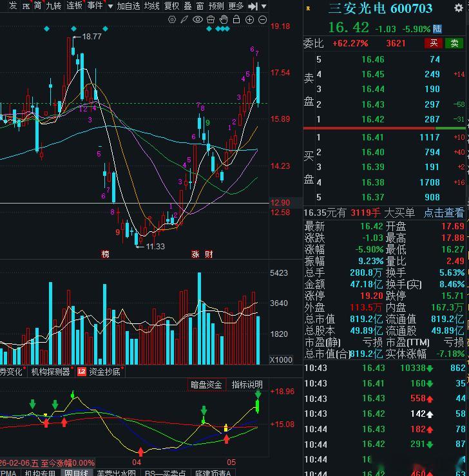Click the 陆 badge next to -5.90%
This screenshot has height=476, width=469.
click(437, 29)
